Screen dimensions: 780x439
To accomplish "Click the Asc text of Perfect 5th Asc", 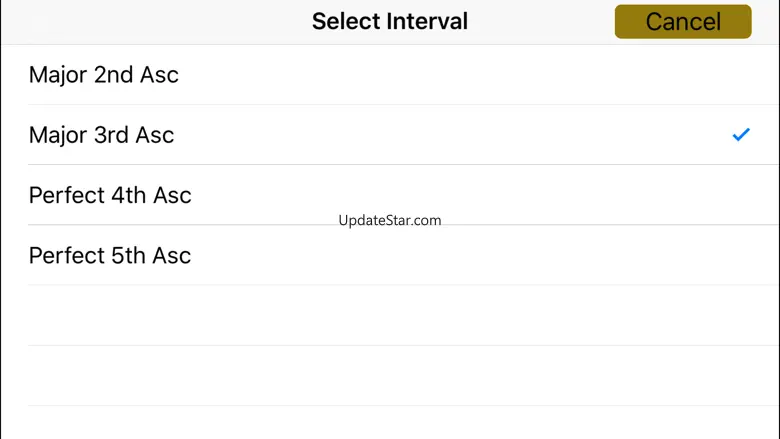I will [171, 255].
